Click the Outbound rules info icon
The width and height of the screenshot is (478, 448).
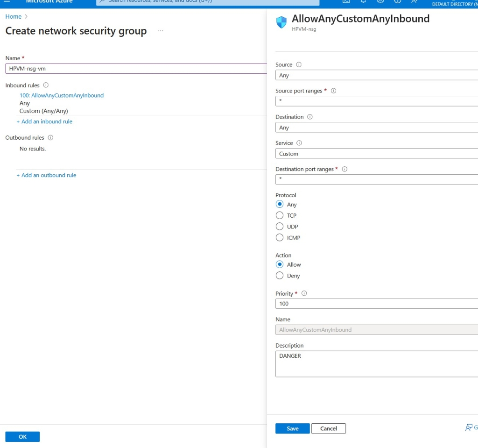pos(50,138)
